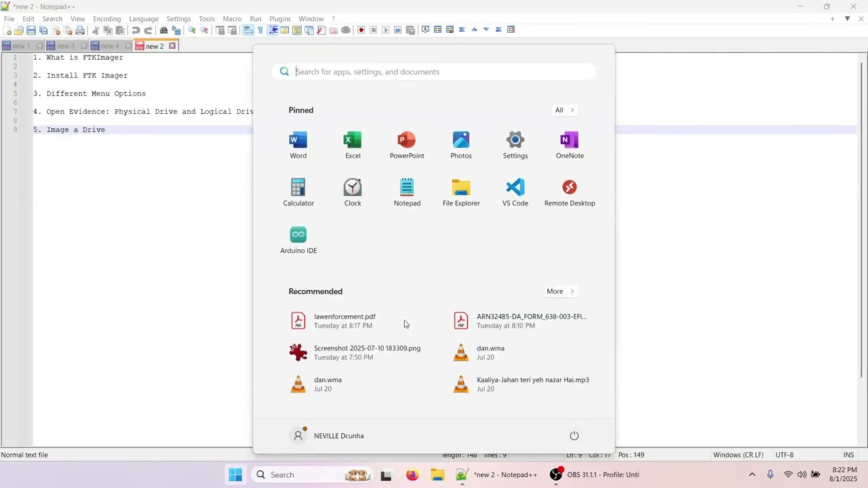The width and height of the screenshot is (868, 488).
Task: Launch VS Code from pinned apps
Action: [x=515, y=193]
